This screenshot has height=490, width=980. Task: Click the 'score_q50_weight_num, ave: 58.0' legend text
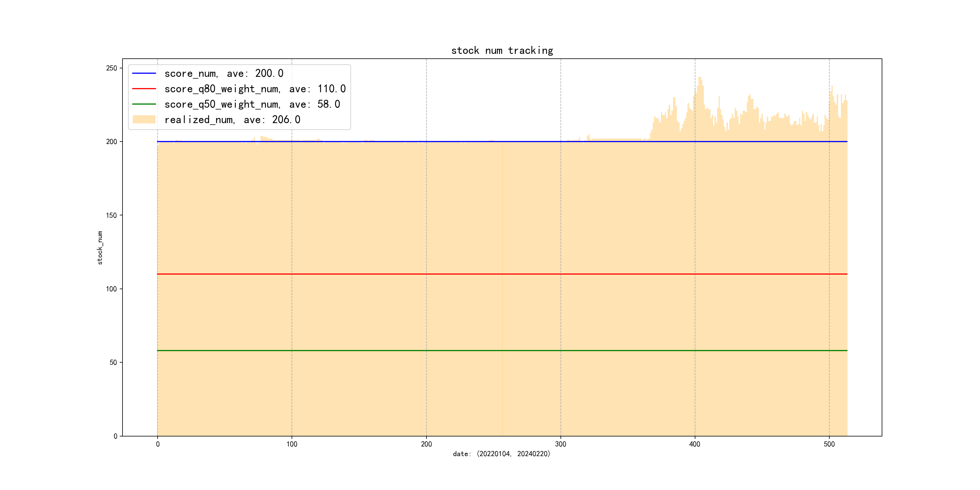pos(252,104)
